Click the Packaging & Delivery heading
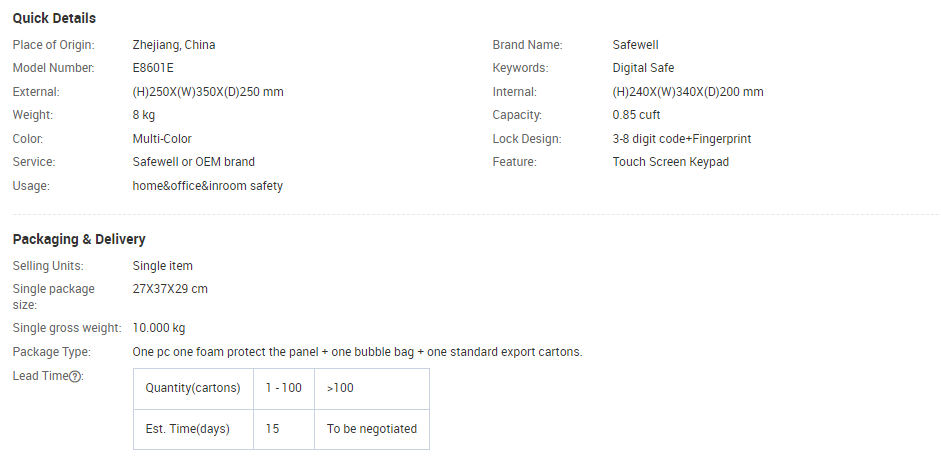 [x=79, y=239]
